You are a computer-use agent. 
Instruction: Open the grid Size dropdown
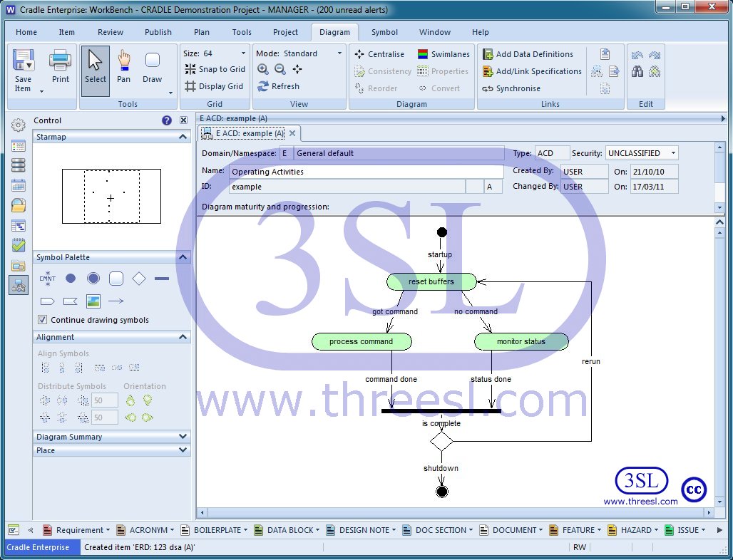click(x=242, y=53)
